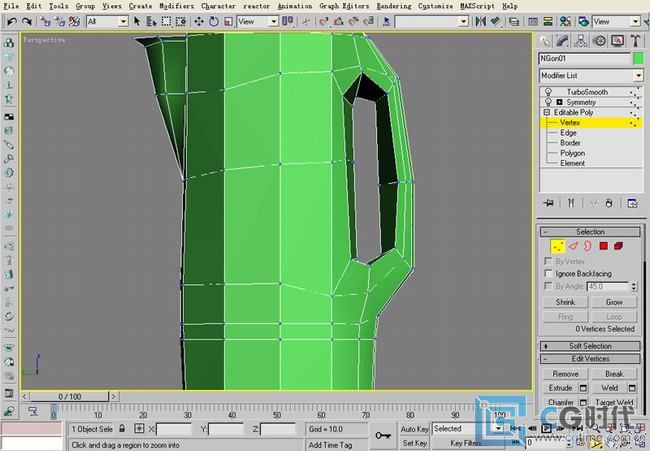The height and width of the screenshot is (451, 650).
Task: Collapse the Edit Vertices rollout
Action: (590, 359)
